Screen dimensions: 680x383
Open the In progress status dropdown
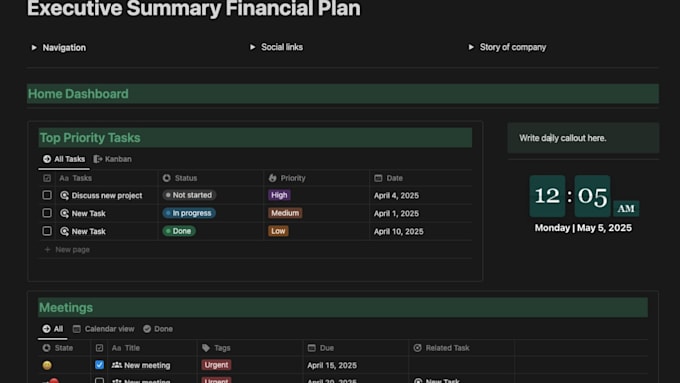[189, 213]
